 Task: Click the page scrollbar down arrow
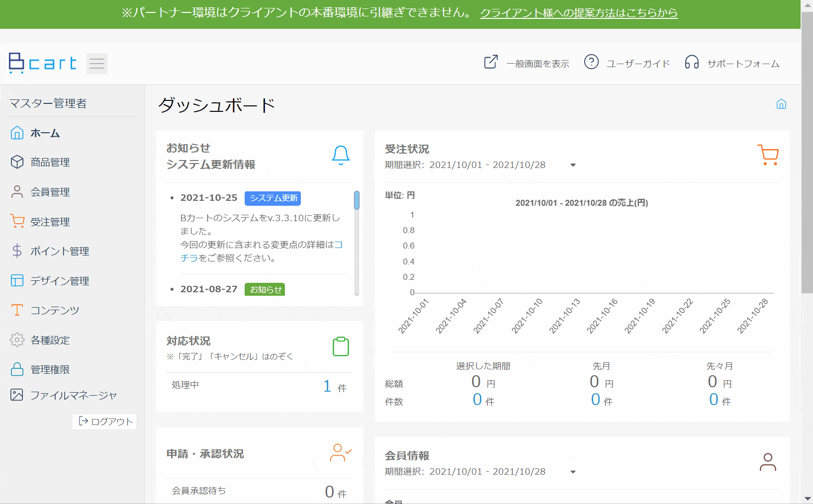click(x=807, y=499)
